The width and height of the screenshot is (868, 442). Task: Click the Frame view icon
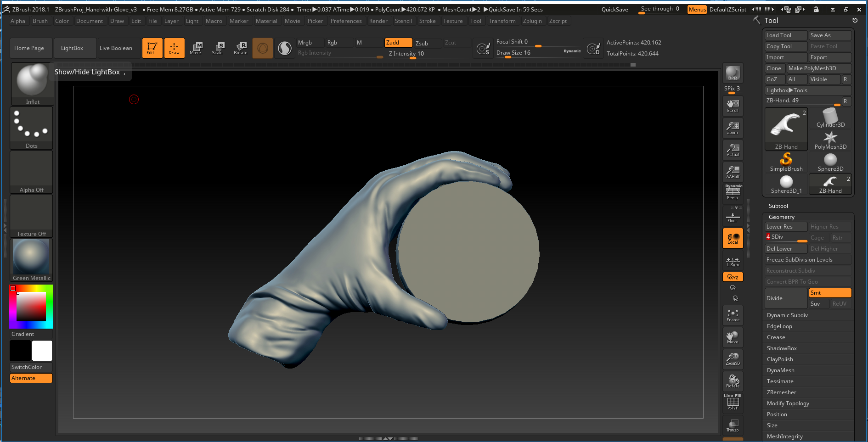[733, 315]
